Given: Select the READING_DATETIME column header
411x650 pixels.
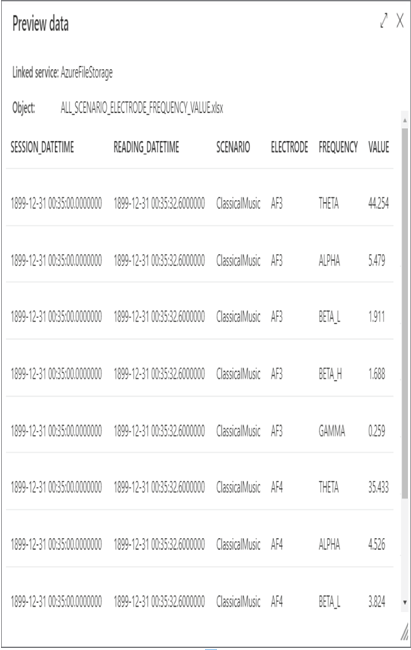Looking at the screenshot, I should (146, 147).
